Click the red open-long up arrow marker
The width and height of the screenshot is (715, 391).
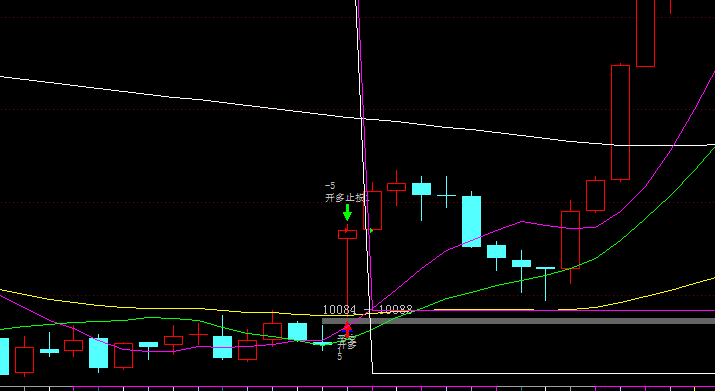pos(347,329)
